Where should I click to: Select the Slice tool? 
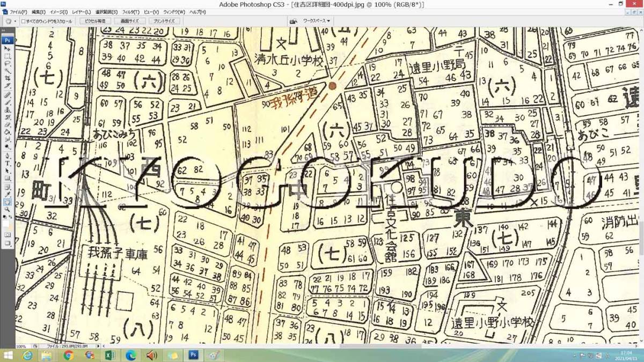point(8,85)
